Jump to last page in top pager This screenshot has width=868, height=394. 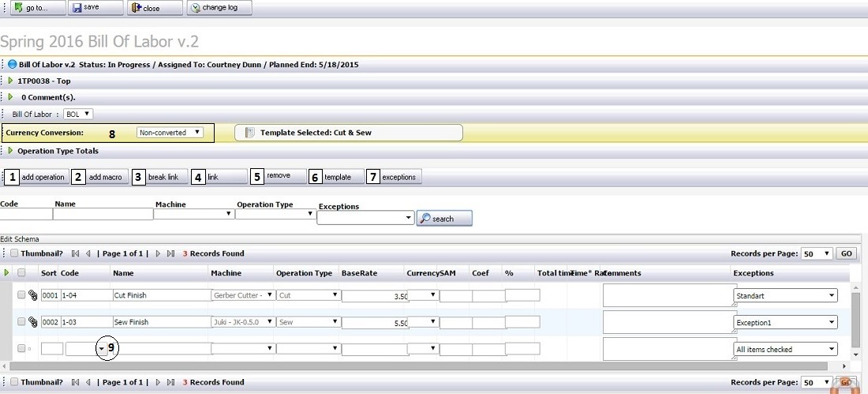click(170, 253)
